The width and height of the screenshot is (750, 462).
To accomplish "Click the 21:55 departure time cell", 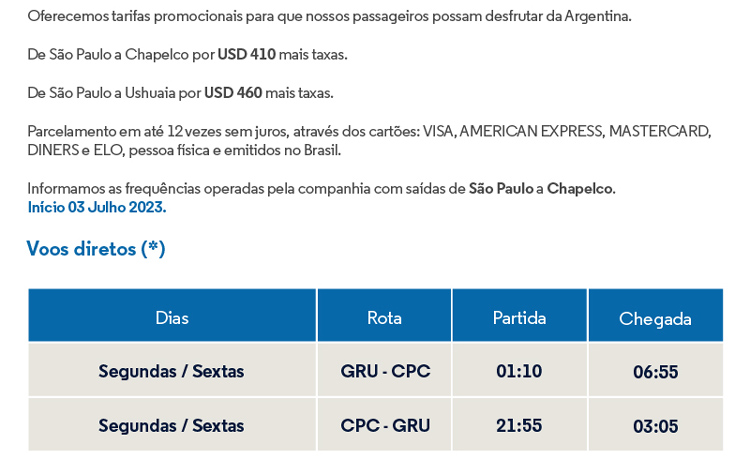I will tap(519, 425).
